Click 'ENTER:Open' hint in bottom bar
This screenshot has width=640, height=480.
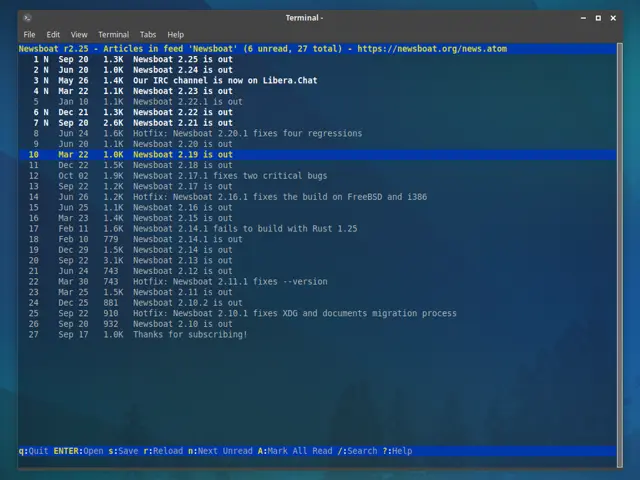coord(78,451)
